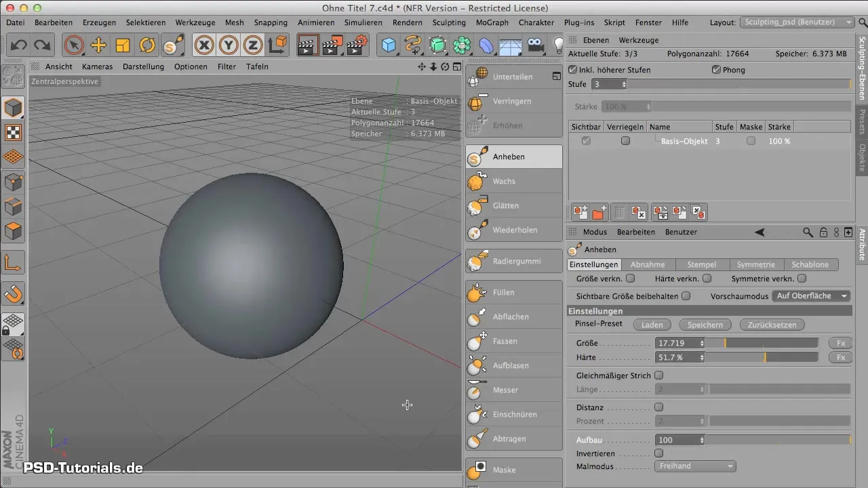Pick the Fassen grab brush
This screenshot has width=868, height=488.
pyautogui.click(x=513, y=341)
